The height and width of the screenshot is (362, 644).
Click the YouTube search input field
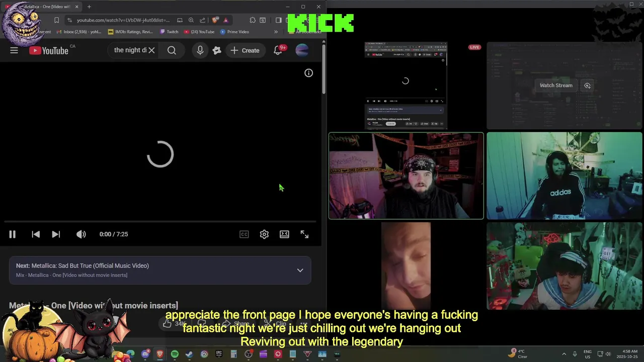point(130,50)
